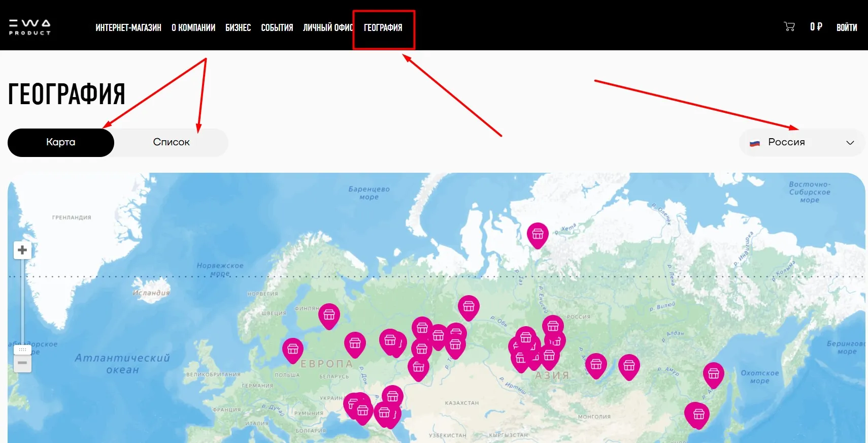
Task: Click the ВОЙТИ login link
Action: tap(847, 27)
